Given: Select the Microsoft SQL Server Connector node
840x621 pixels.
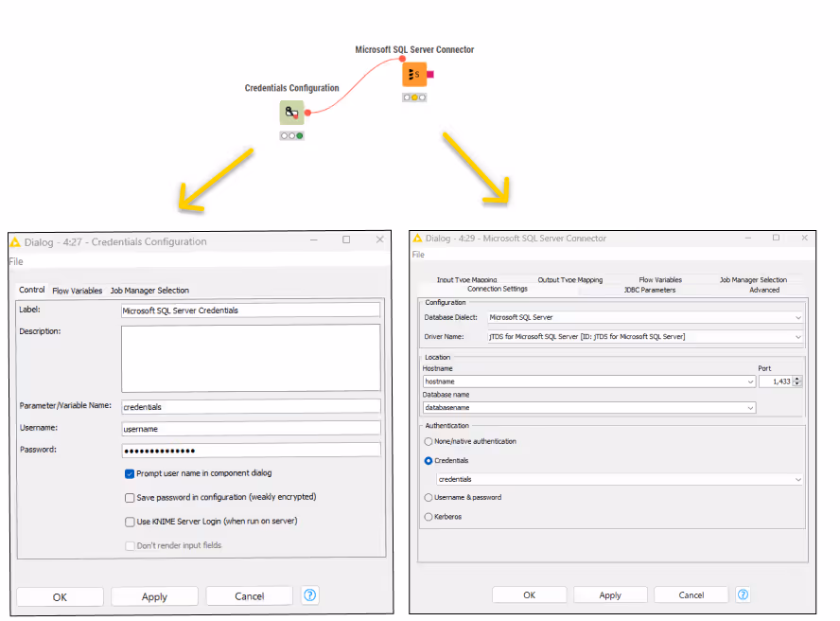Looking at the screenshot, I should click(x=413, y=74).
